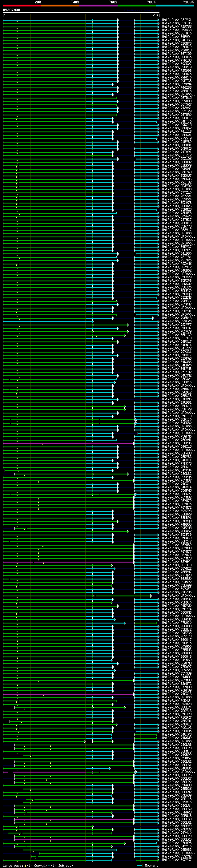Select hit label UniRef100_A7QDZ9
197x868 pixels.
coord(177,47)
